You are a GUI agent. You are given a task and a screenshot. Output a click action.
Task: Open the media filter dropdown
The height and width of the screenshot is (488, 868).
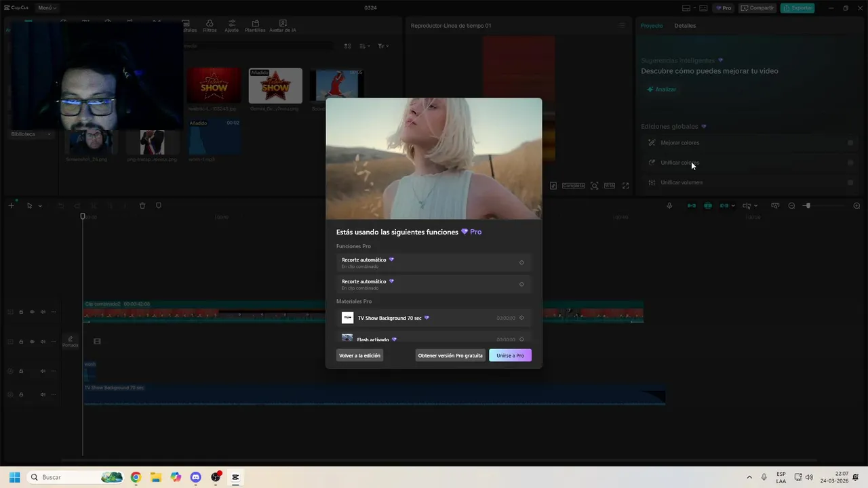[383, 46]
